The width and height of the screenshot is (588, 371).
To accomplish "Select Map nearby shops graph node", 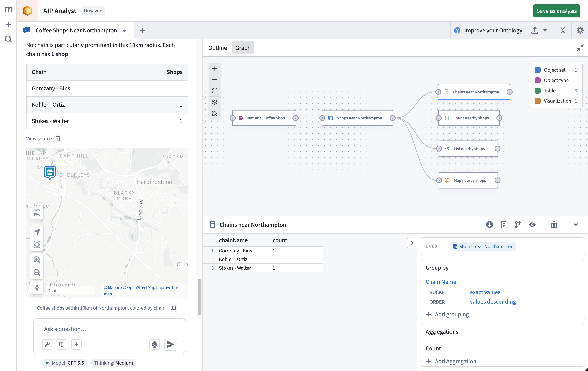I will click(x=468, y=180).
